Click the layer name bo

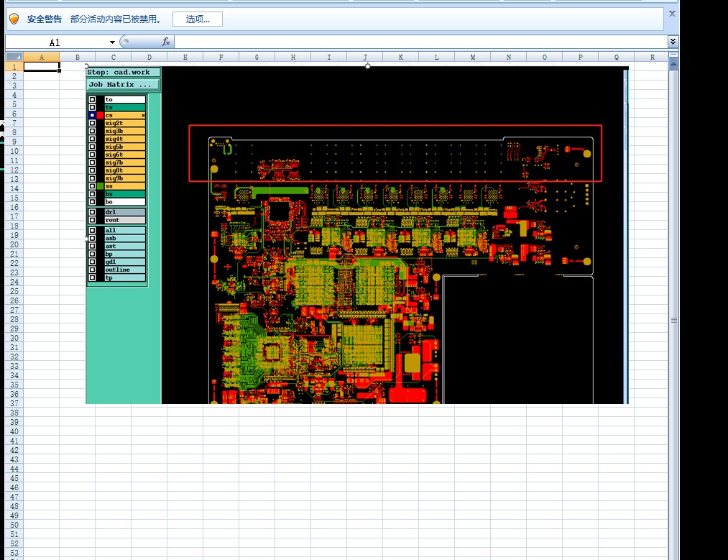pos(125,202)
